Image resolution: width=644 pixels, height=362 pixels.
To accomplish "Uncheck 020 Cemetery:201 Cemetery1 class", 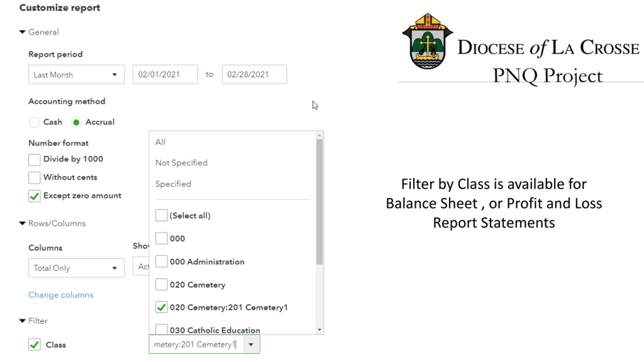I will pos(162,307).
